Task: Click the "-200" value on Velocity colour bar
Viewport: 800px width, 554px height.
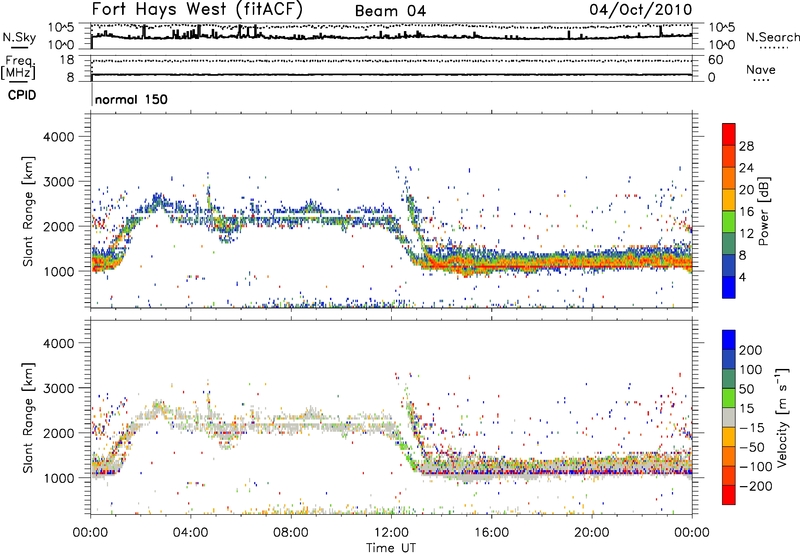Action: click(x=756, y=486)
